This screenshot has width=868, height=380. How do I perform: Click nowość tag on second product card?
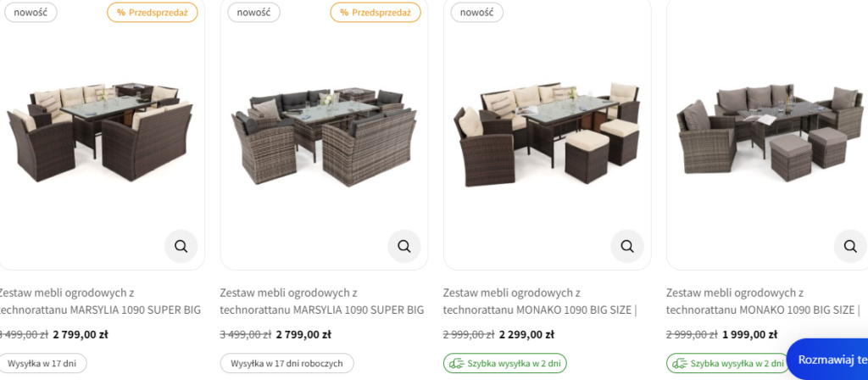point(253,13)
